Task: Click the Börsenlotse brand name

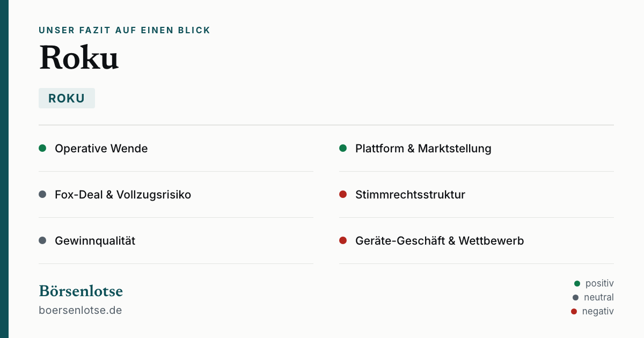Action: [81, 291]
